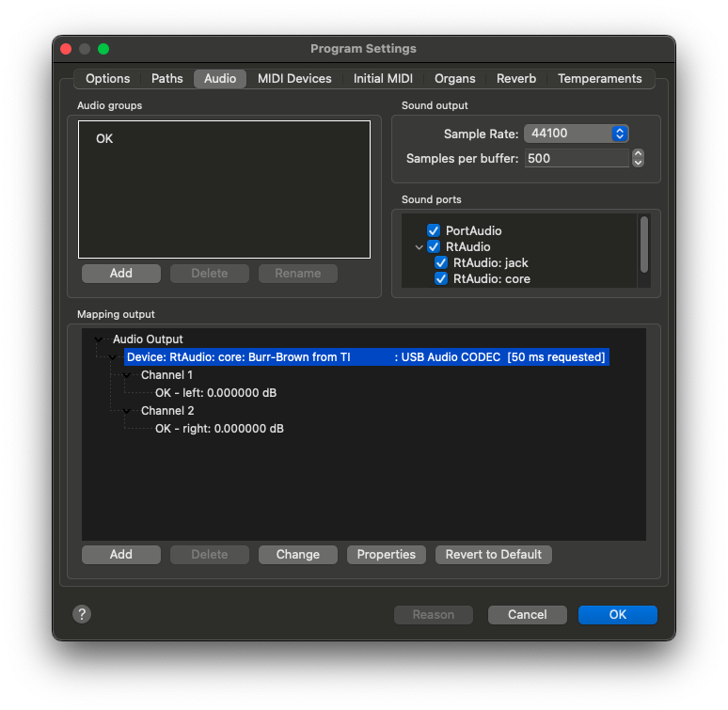This screenshot has height=710, width=728.
Task: Open the Sample Rate dropdown
Action: click(577, 134)
